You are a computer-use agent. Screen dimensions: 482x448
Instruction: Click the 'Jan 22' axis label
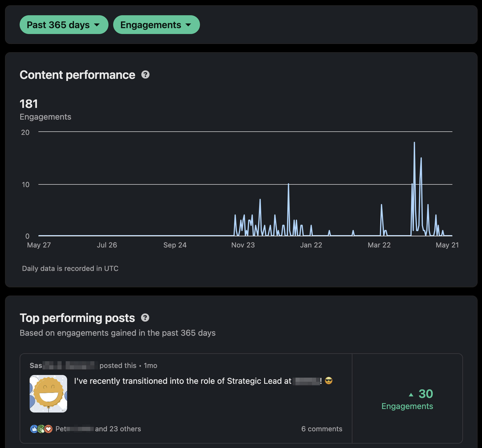311,245
